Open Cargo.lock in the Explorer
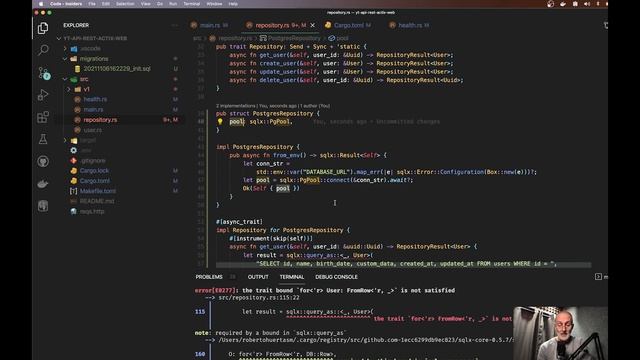Viewport: 640px width, 360px height. pos(94,171)
